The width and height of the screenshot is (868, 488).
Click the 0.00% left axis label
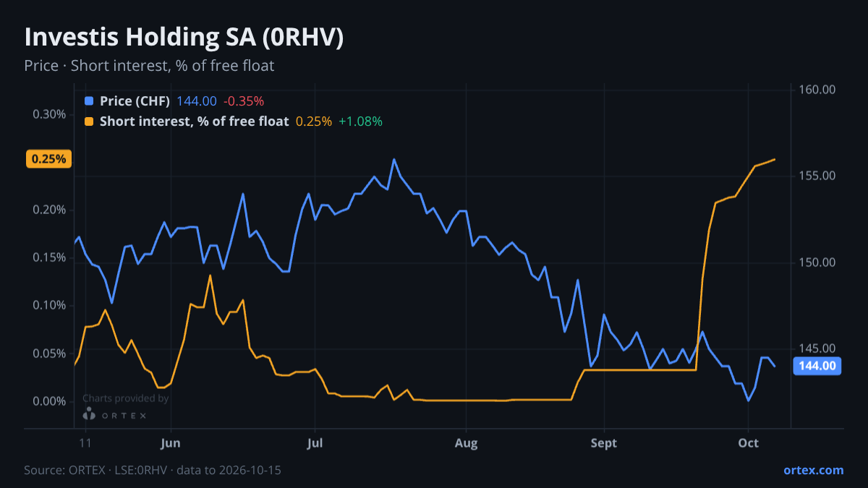click(49, 401)
